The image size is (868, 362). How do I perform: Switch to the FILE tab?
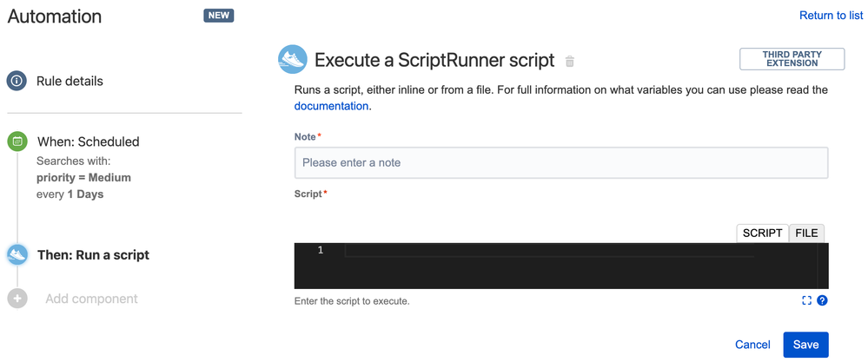coord(806,233)
